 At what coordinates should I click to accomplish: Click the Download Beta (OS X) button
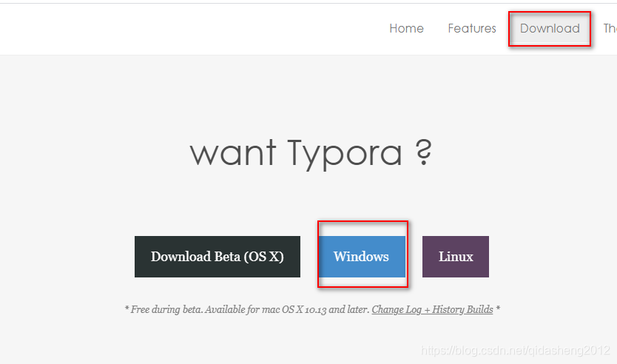(x=218, y=257)
